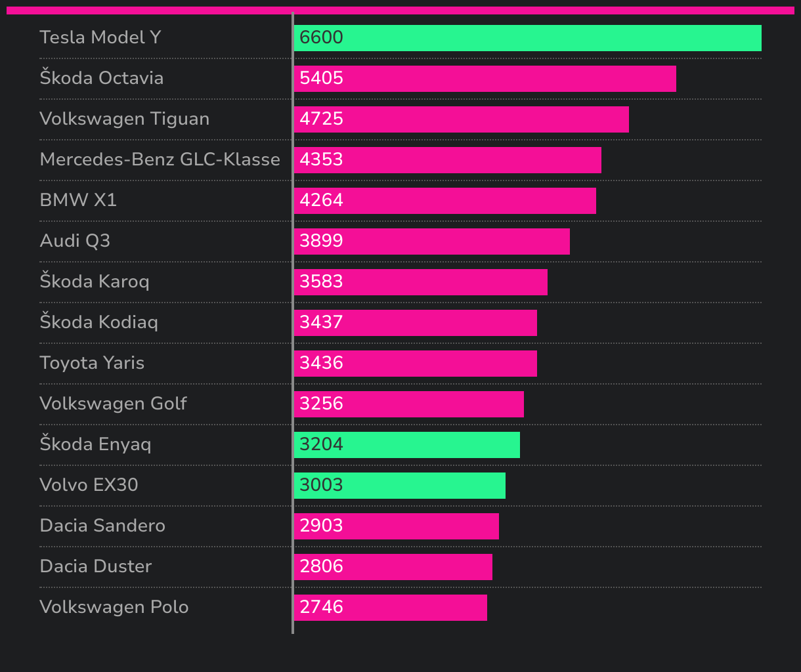Click the 3003 value label
The height and width of the screenshot is (672, 801).
pos(322,485)
